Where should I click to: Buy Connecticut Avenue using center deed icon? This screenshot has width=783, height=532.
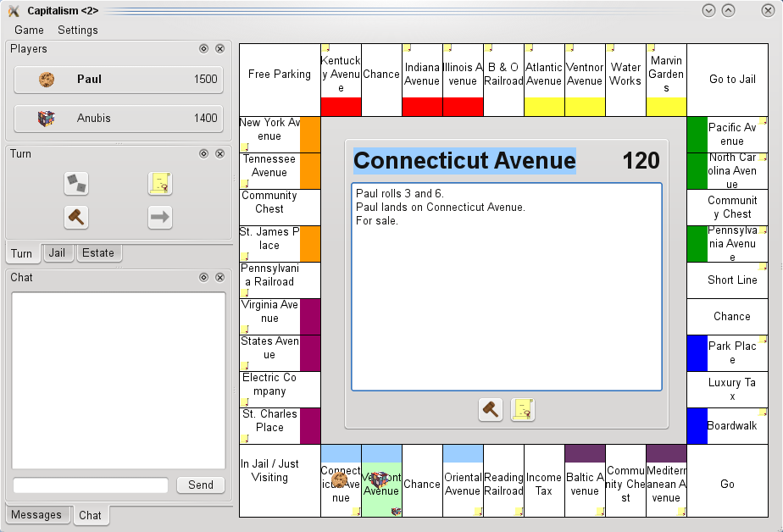523,410
